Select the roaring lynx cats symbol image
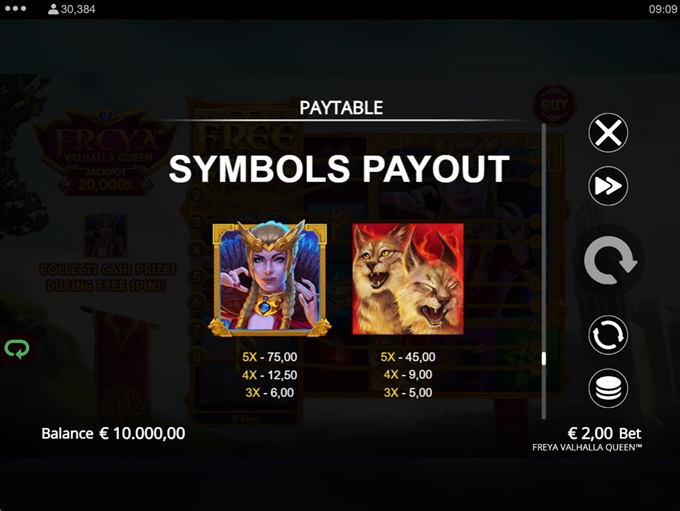Screen dimensions: 680x511 (x=408, y=279)
